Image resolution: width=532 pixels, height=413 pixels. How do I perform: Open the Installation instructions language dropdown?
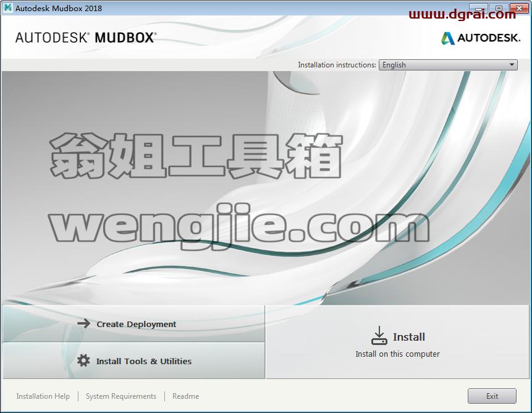(448, 65)
